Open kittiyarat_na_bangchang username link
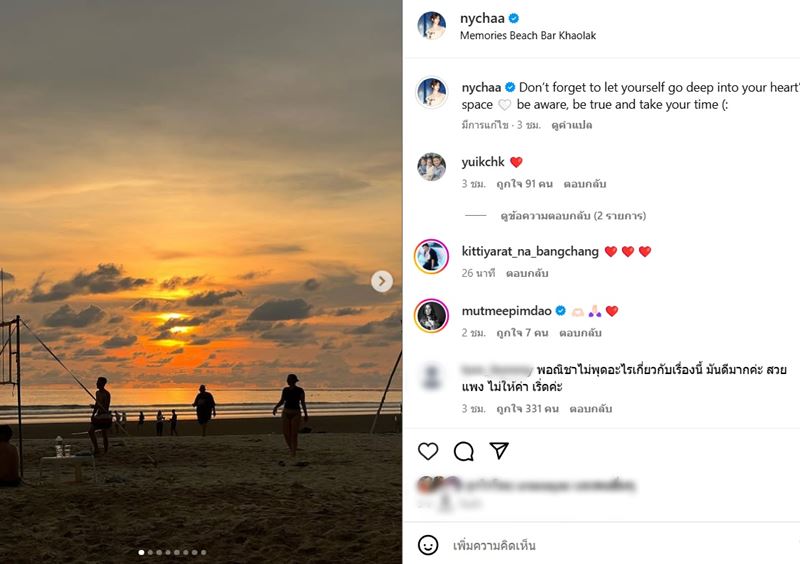 click(529, 251)
